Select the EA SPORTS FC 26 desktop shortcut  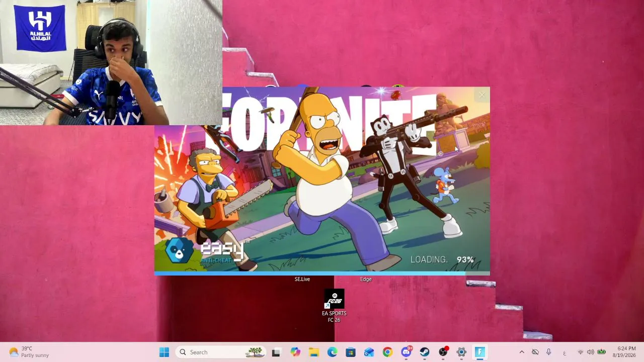tap(334, 306)
